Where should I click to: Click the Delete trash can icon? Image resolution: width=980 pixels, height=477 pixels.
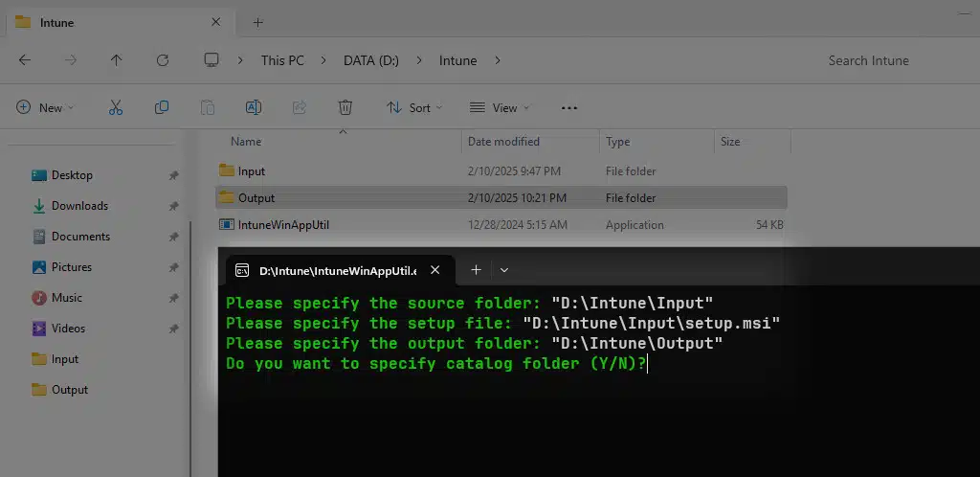point(345,107)
